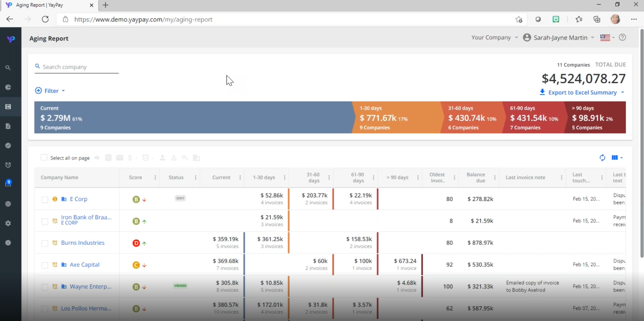The width and height of the screenshot is (644, 321).
Task: Expand the Your Company dropdown in the header
Action: (494, 37)
